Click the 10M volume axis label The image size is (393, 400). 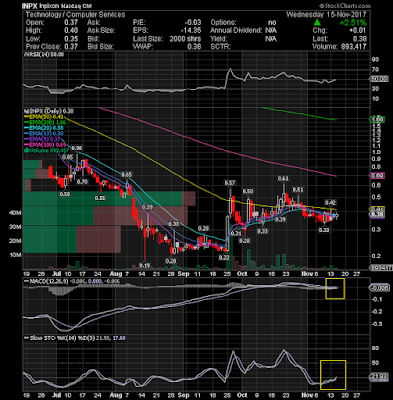tap(16, 255)
